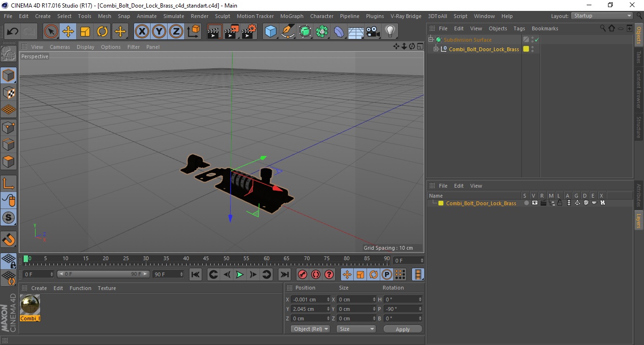Image resolution: width=644 pixels, height=345 pixels.
Task: Open the Attributes side tab
Action: [639, 196]
